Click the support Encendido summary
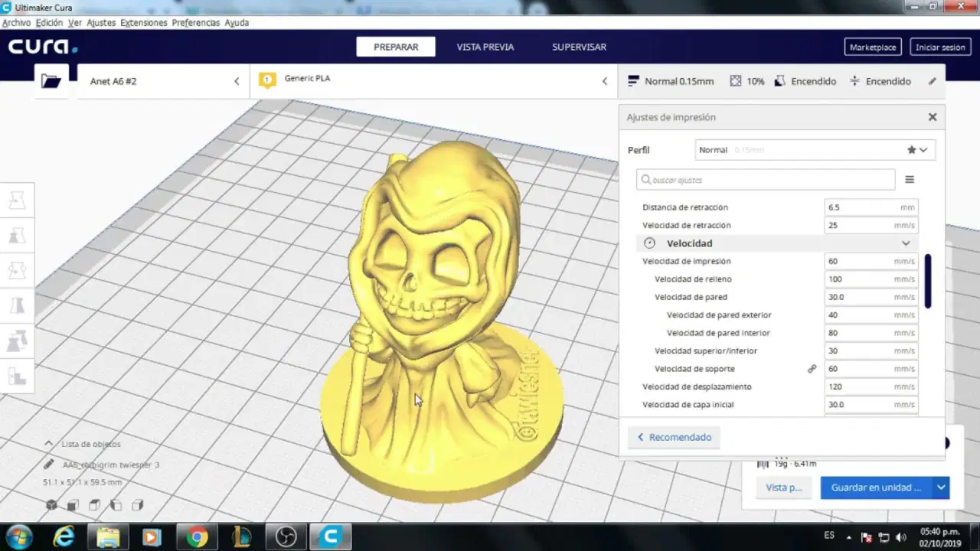The image size is (980, 551). 805,81
